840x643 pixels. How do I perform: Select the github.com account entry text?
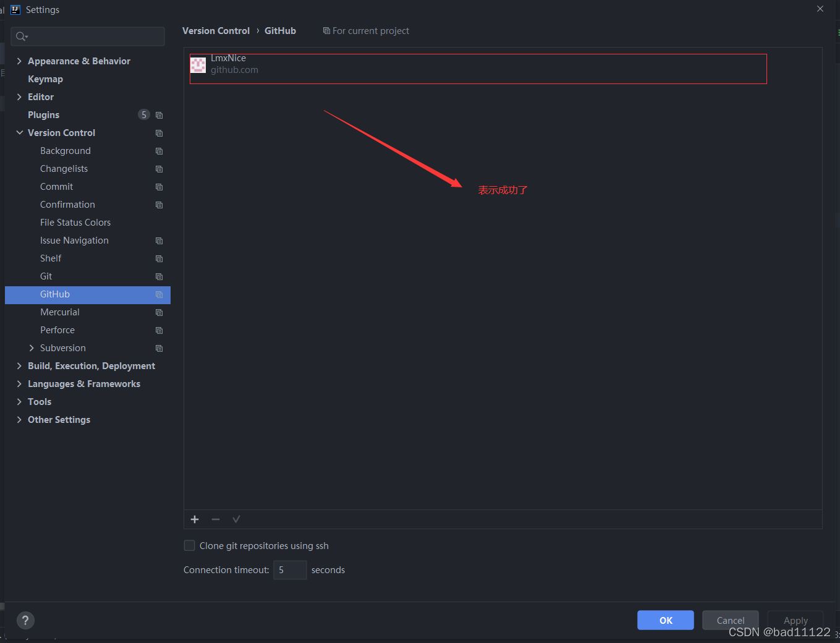tap(234, 70)
